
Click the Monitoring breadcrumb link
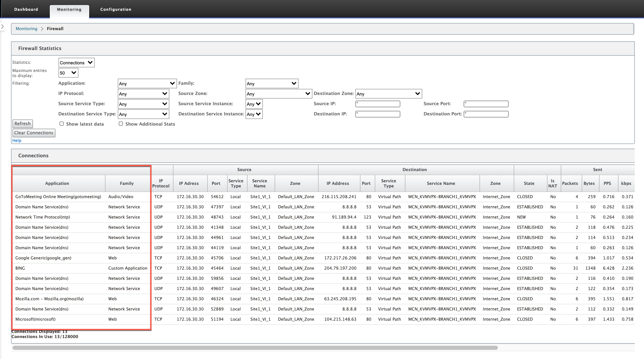pos(27,29)
